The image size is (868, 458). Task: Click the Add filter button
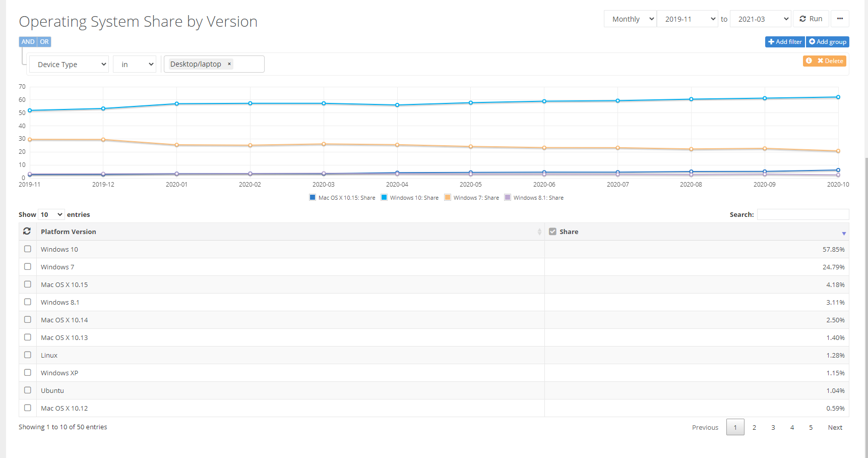(x=785, y=42)
